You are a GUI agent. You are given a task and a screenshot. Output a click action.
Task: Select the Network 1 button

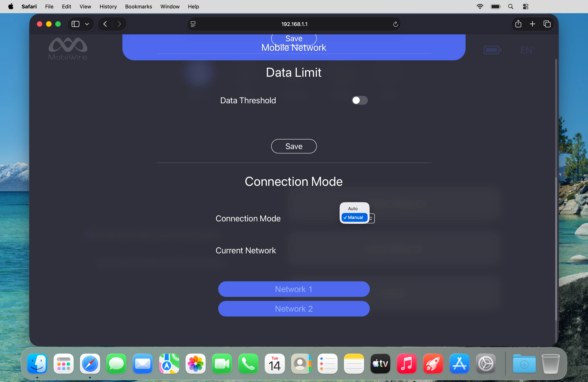tap(294, 289)
